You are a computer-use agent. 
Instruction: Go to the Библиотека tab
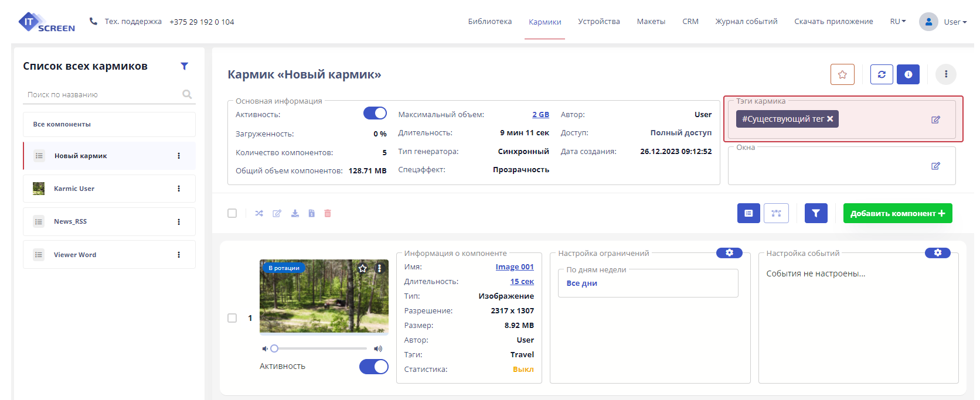[489, 22]
